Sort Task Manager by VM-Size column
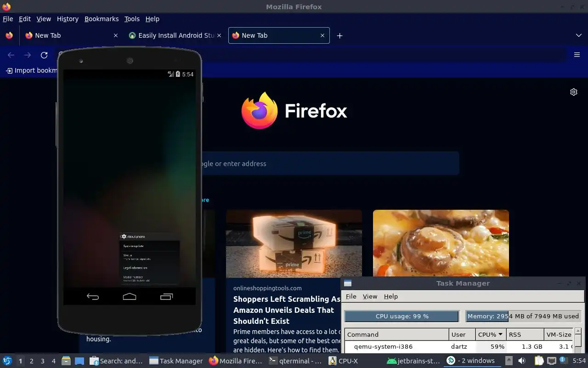 coord(559,334)
